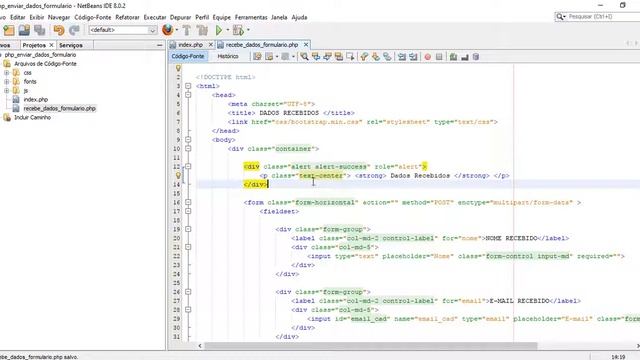Collapse the html tag fold on line 3
This screenshot has width=640, height=360.
(188, 86)
